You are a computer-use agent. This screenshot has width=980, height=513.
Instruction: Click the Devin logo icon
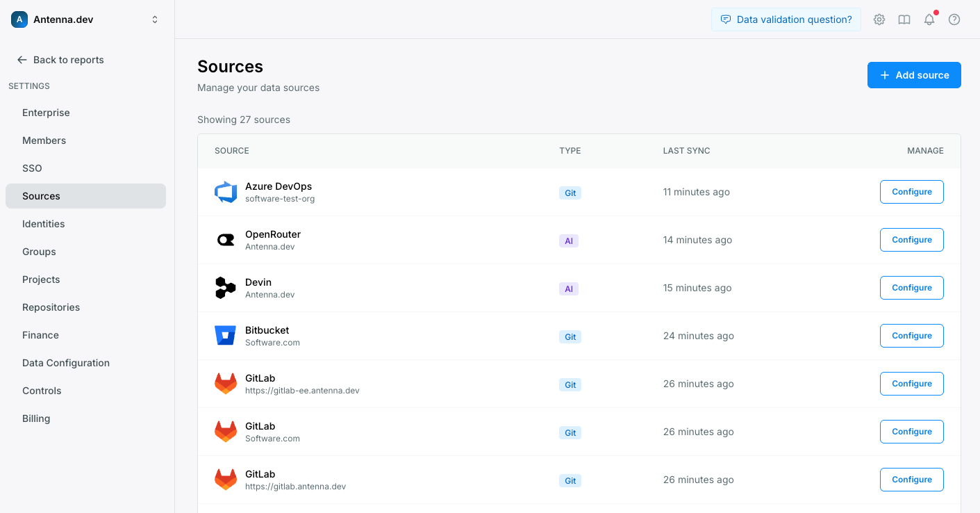[x=226, y=288]
